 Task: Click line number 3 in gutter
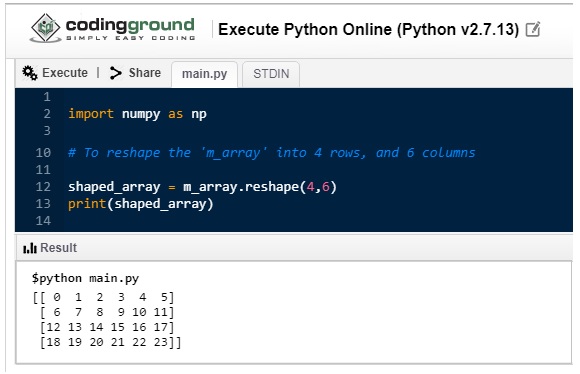47,131
